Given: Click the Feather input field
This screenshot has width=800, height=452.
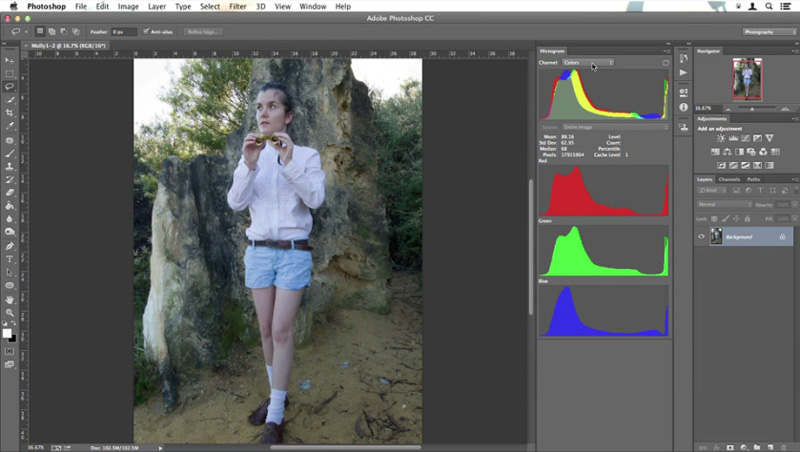Looking at the screenshot, I should pos(124,31).
